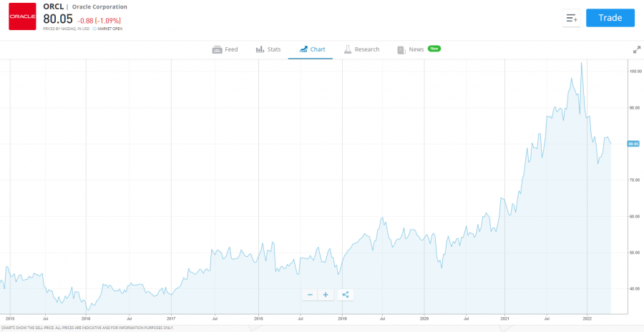644x332 pixels.
Task: Click the 2015 label on time axis
Action: point(10,318)
